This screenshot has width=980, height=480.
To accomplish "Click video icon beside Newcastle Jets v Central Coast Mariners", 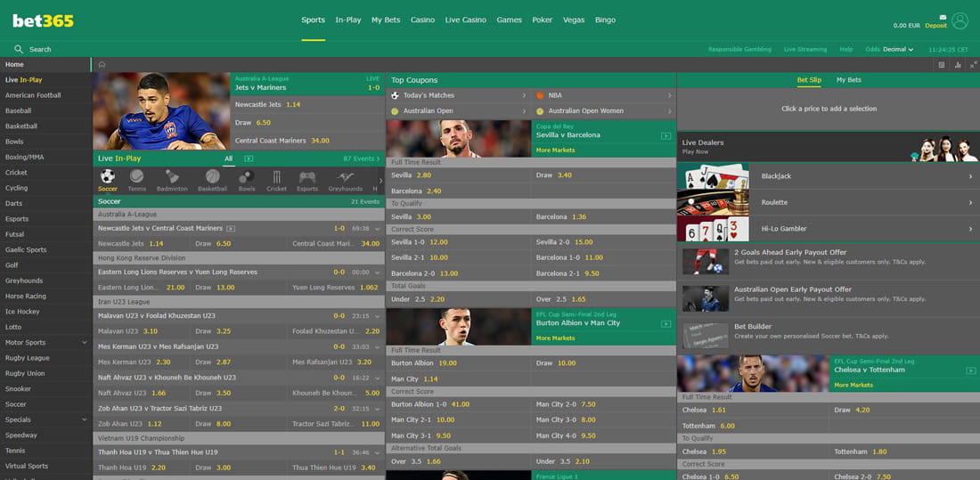I will [231, 229].
